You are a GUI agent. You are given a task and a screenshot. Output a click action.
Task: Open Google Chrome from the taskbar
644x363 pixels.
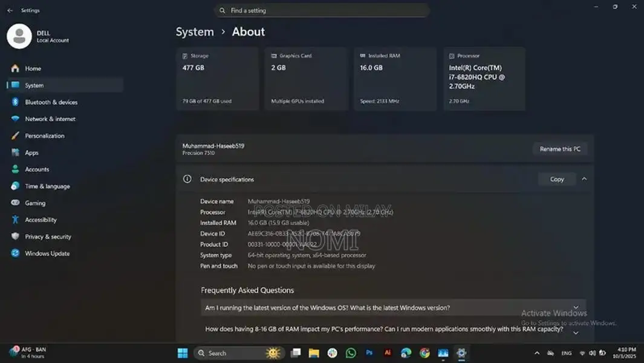pos(424,353)
